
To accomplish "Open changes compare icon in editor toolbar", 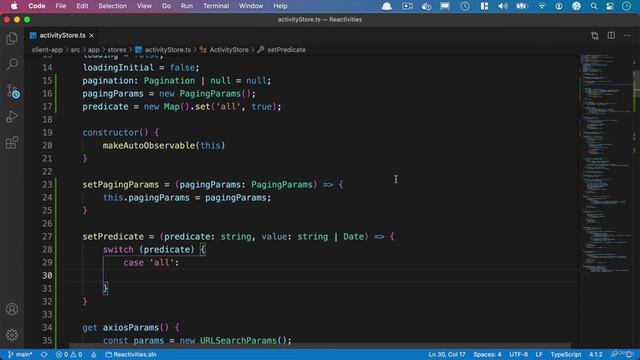I will (x=595, y=36).
